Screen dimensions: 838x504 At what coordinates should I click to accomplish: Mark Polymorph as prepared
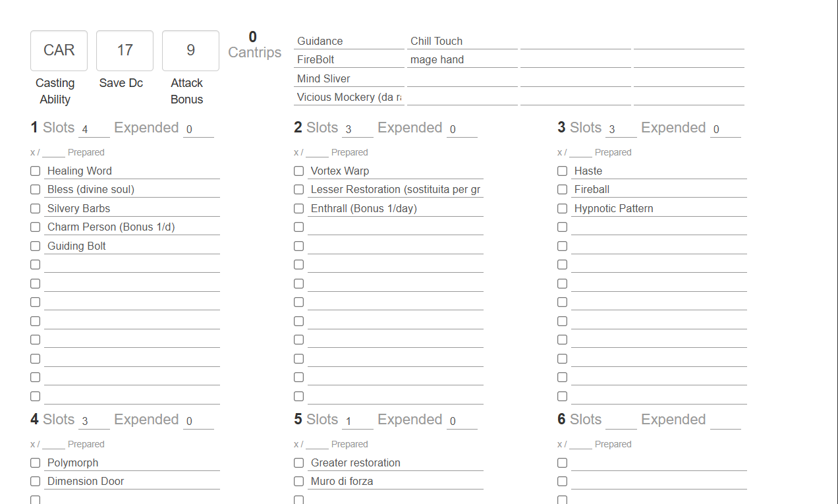(35, 462)
